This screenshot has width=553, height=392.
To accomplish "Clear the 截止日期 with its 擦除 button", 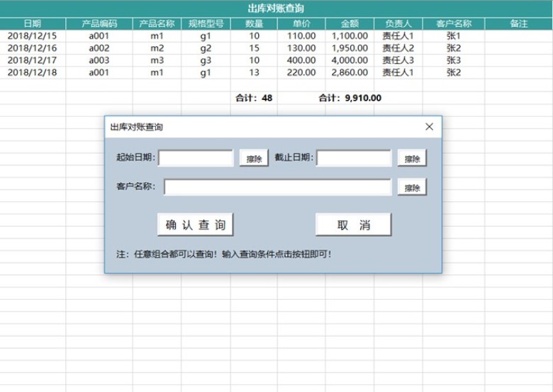I will pos(412,158).
